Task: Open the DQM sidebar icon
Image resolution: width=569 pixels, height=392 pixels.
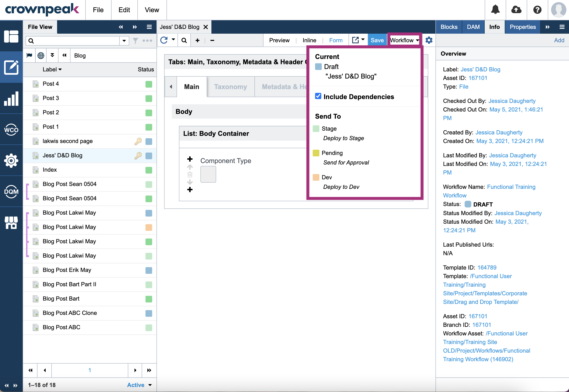Action: [x=11, y=191]
